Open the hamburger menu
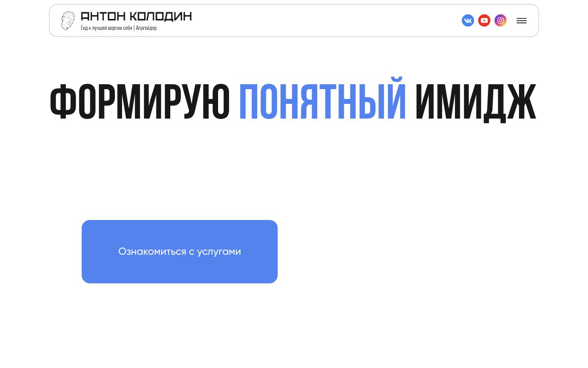The width and height of the screenshot is (588, 368). click(521, 21)
